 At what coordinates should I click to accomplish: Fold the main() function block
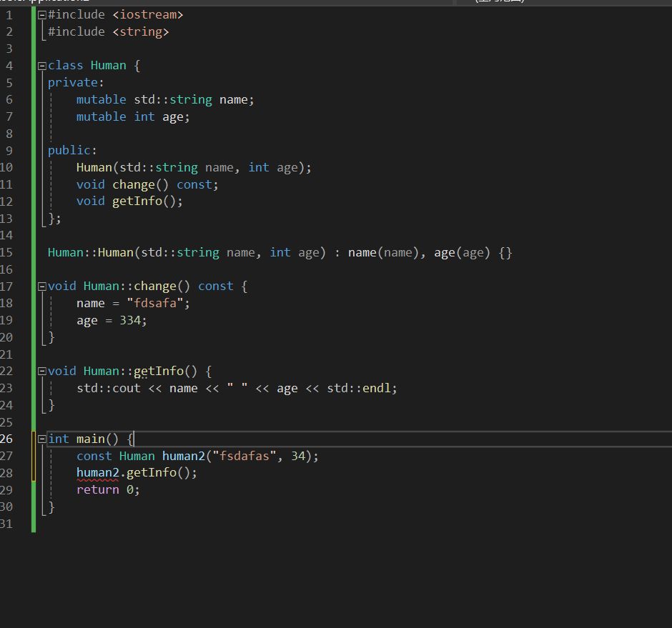click(x=42, y=439)
